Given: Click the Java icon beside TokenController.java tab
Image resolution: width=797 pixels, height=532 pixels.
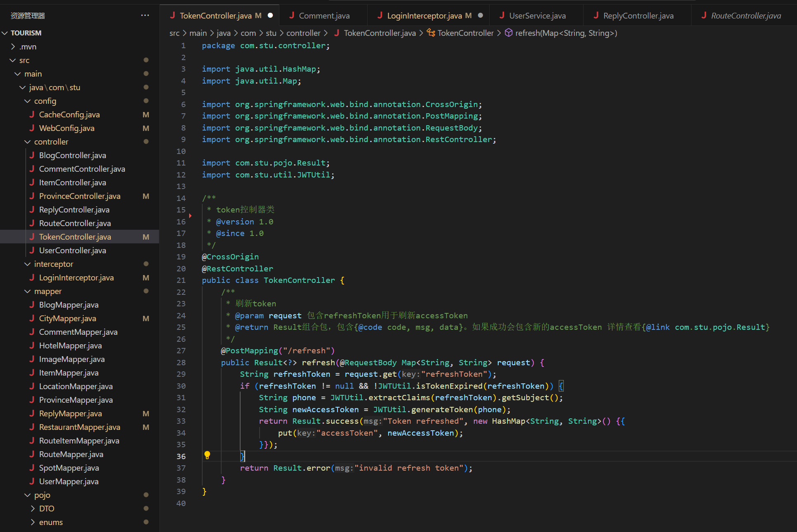Looking at the screenshot, I should (x=173, y=15).
